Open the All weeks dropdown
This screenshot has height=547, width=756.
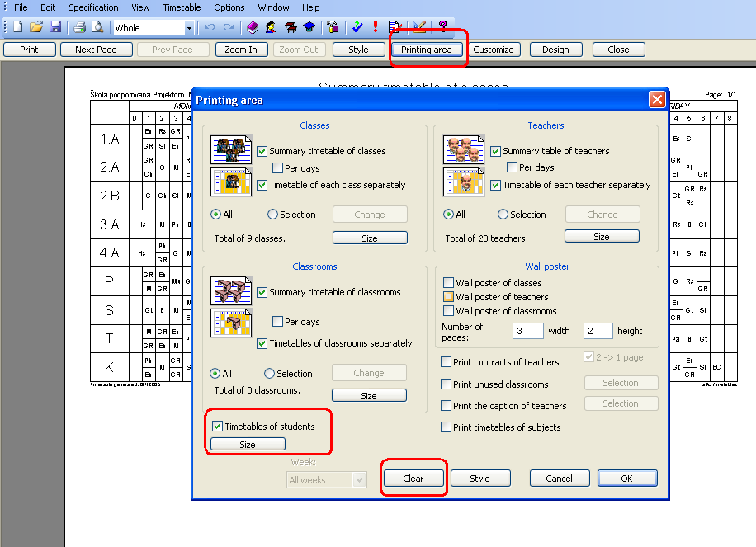point(358,479)
